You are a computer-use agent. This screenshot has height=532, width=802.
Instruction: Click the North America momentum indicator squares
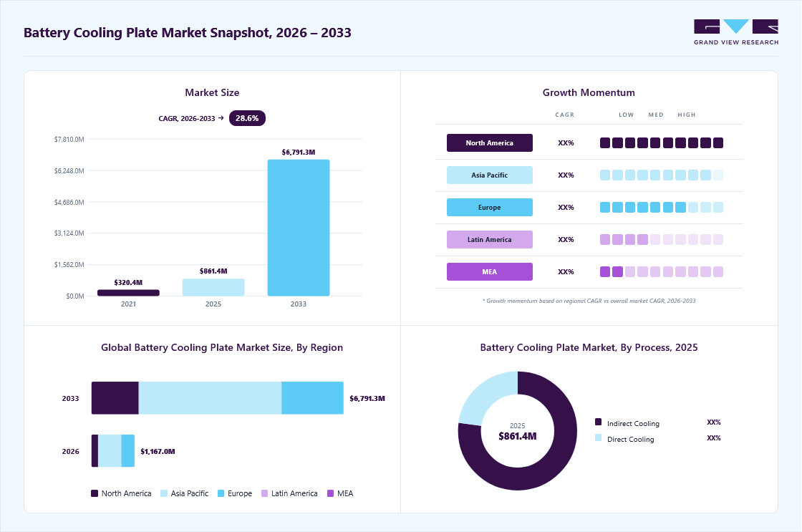coord(662,142)
